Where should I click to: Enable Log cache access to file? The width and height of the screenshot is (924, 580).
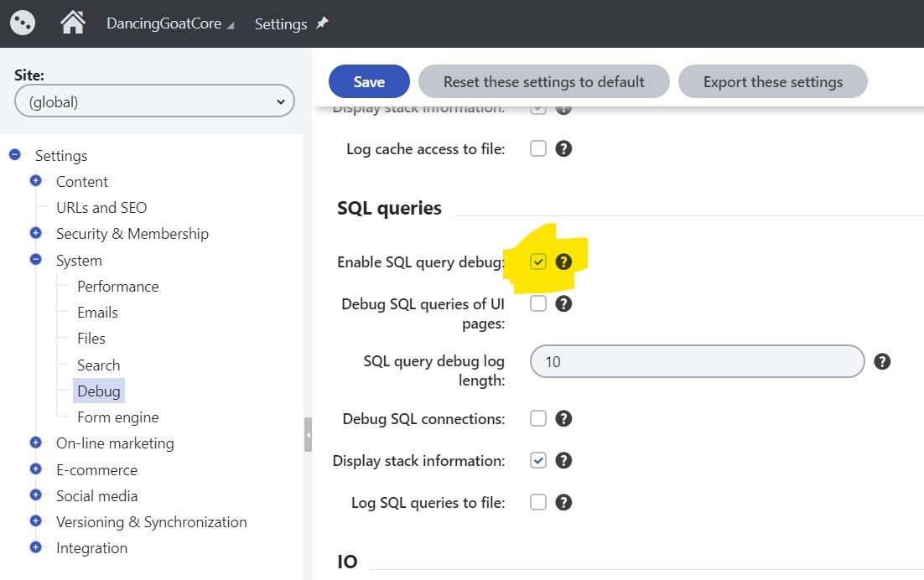point(538,148)
